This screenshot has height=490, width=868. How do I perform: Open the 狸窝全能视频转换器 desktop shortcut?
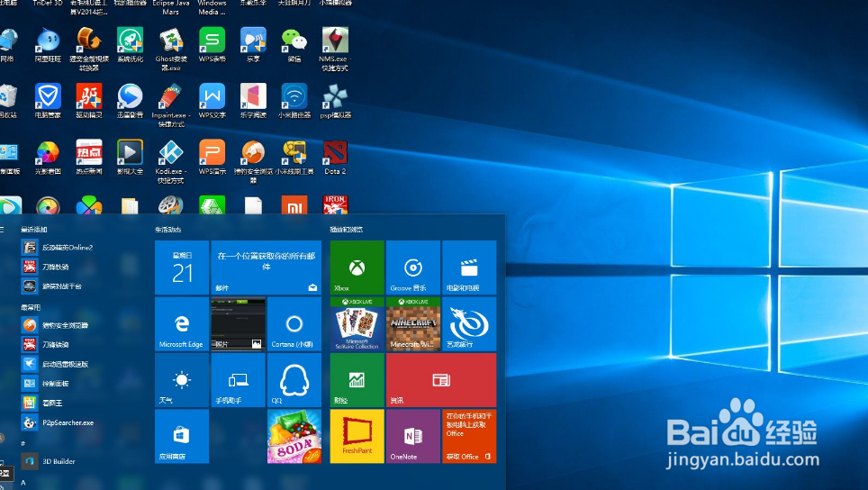point(89,49)
